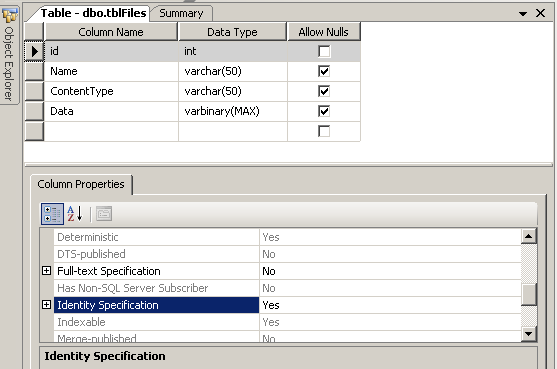
Task: Expand the Full-text Specification property
Action: point(47,271)
